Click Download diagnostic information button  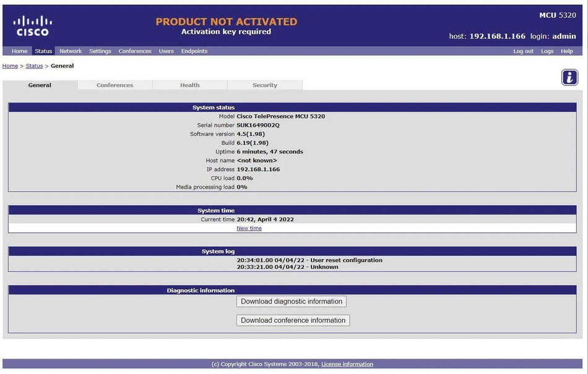pos(292,302)
